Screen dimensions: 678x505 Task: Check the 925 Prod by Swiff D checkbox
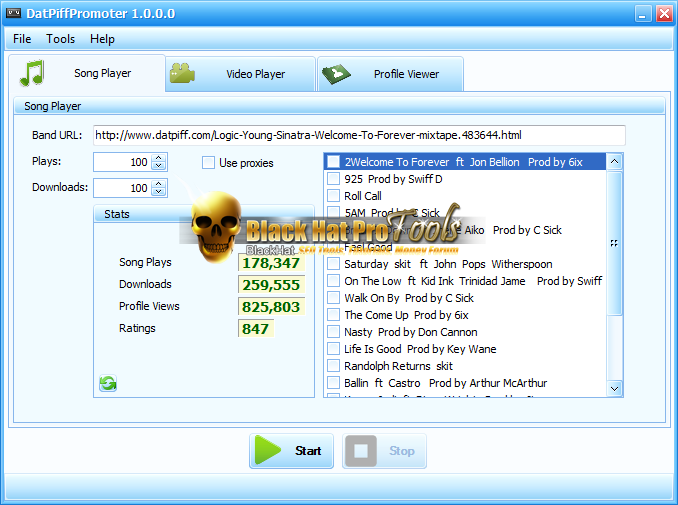(x=333, y=179)
